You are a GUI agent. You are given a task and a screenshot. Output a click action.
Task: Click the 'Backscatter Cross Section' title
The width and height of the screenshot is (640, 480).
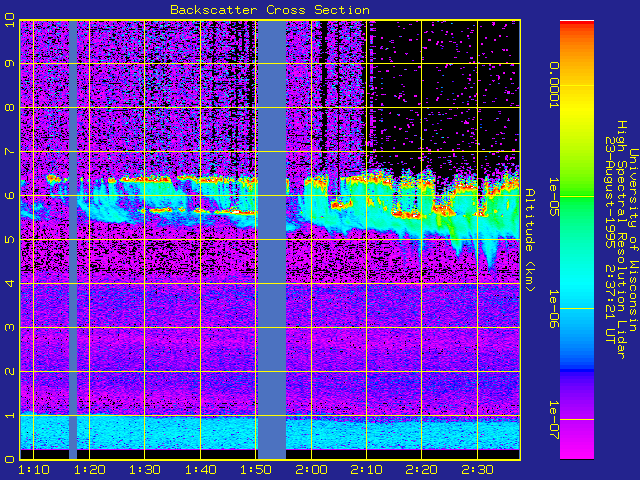coord(270,10)
